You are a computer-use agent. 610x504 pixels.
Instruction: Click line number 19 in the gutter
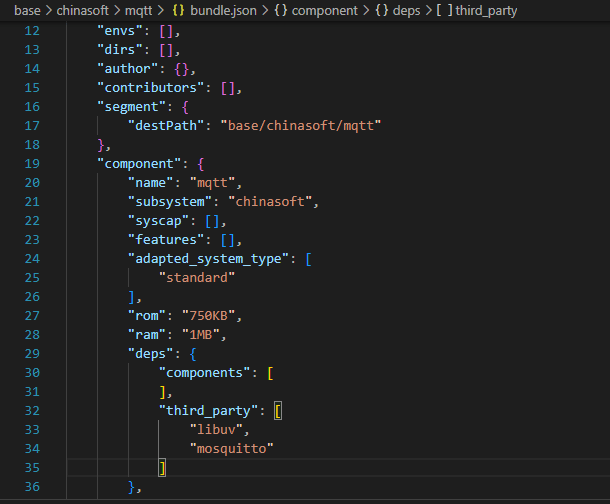(x=29, y=162)
